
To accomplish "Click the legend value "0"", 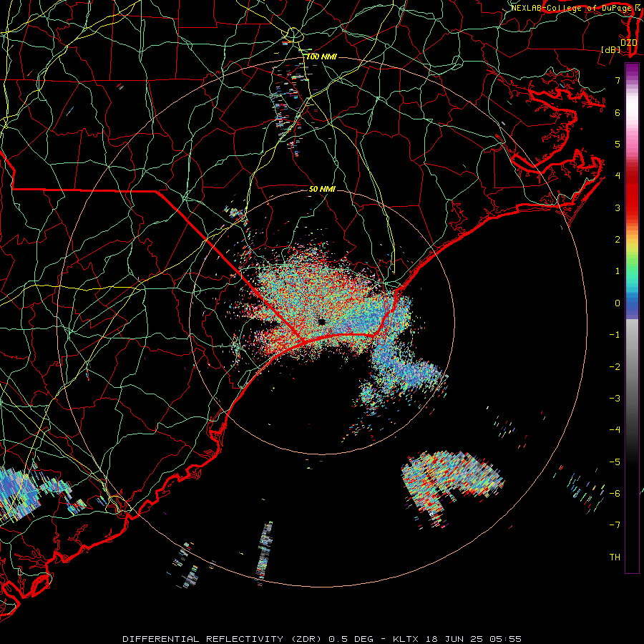I will [x=618, y=303].
